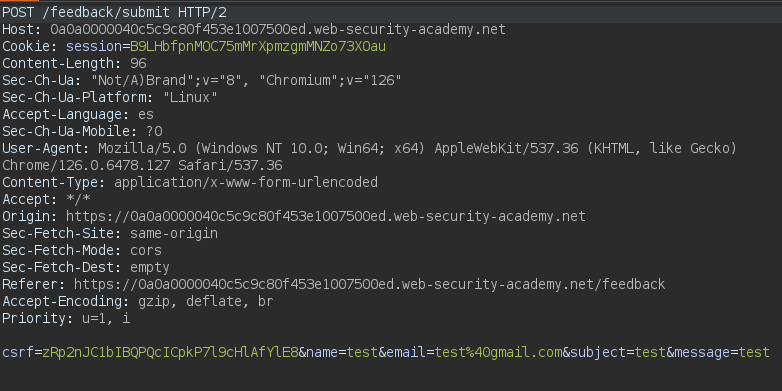This screenshot has height=391, width=782.
Task: Click the Sec-Fetch-Site same-origin value
Action: click(x=174, y=233)
